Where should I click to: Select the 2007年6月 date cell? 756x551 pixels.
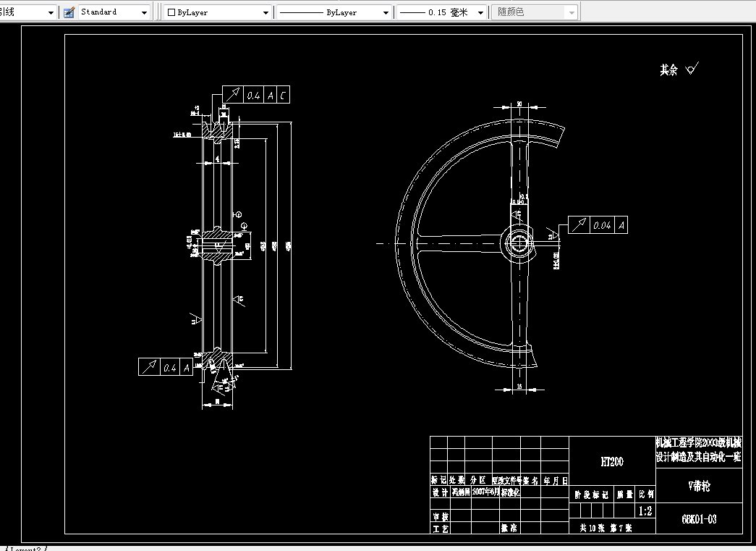pyautogui.click(x=485, y=492)
